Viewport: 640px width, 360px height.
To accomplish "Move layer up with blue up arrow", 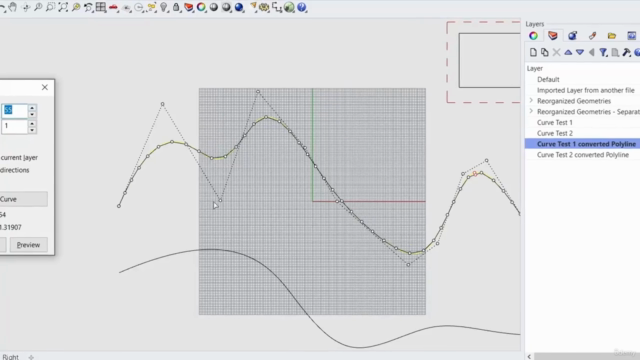I will [x=568, y=52].
